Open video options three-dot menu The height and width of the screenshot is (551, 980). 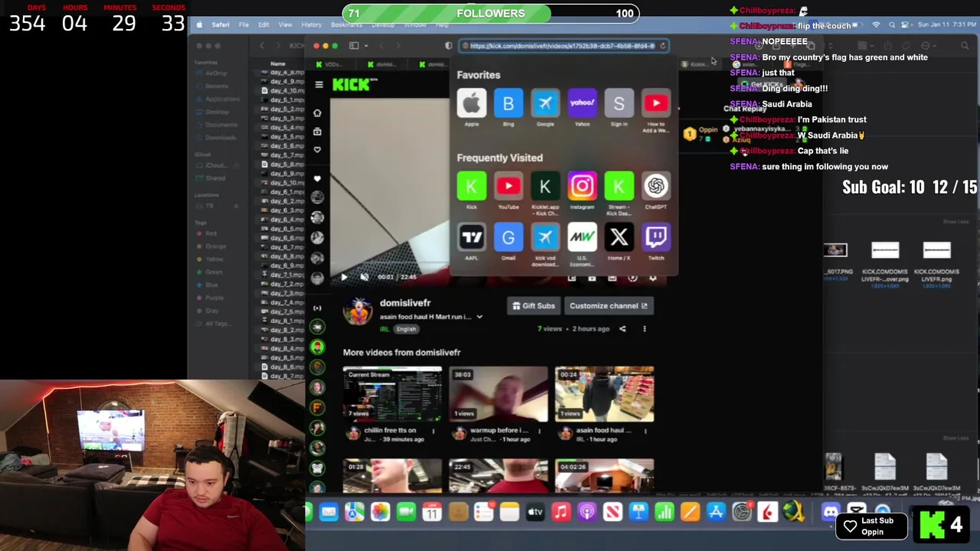644,329
